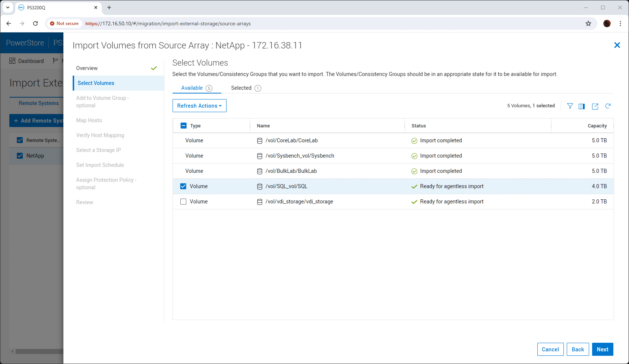629x364 pixels.
Task: Check the /vol/vdi_storage volume checkbox
Action: (183, 202)
